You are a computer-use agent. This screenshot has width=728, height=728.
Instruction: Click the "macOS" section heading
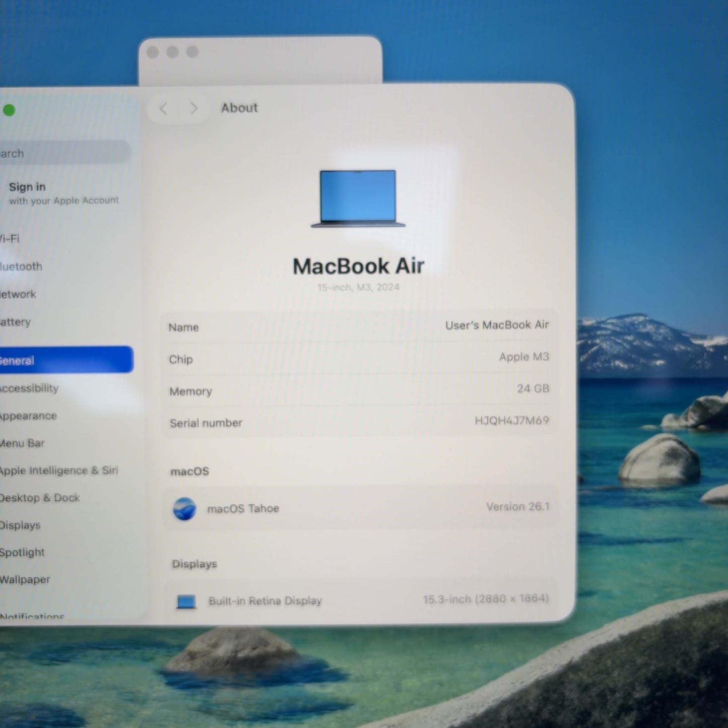189,472
